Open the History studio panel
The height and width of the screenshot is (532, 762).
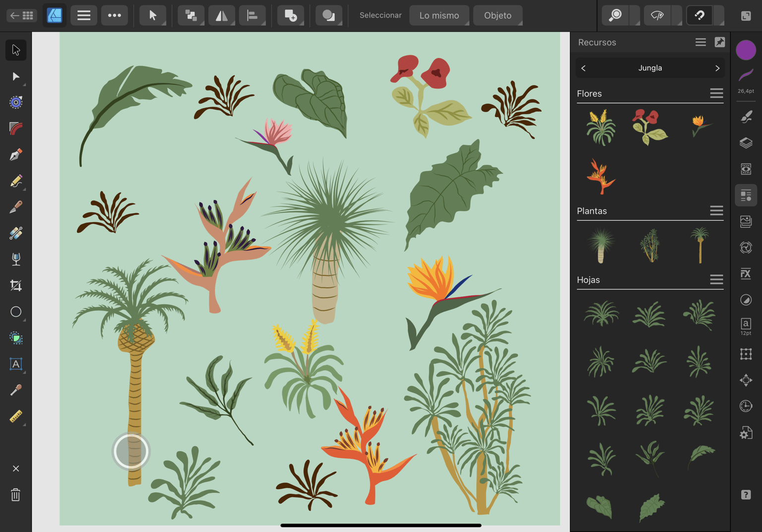pos(746,406)
